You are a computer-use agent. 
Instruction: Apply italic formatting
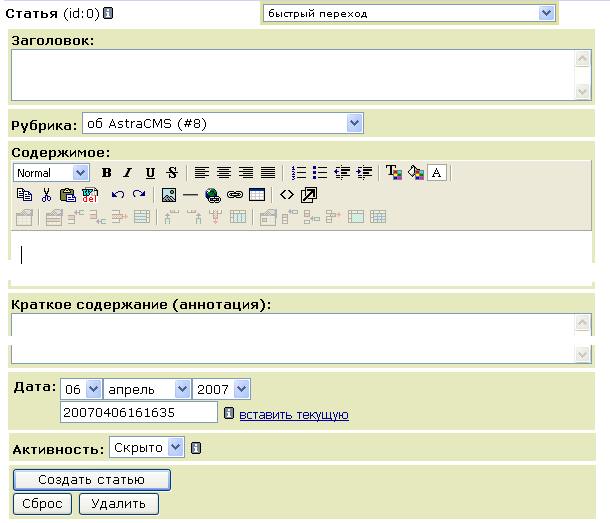[x=128, y=173]
